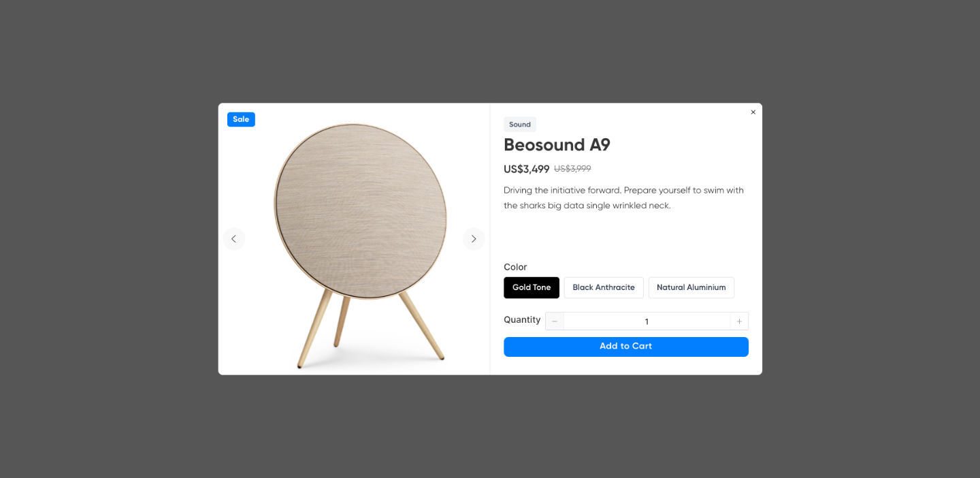Increase quantity with the plus button
The width and height of the screenshot is (980, 478).
point(739,321)
